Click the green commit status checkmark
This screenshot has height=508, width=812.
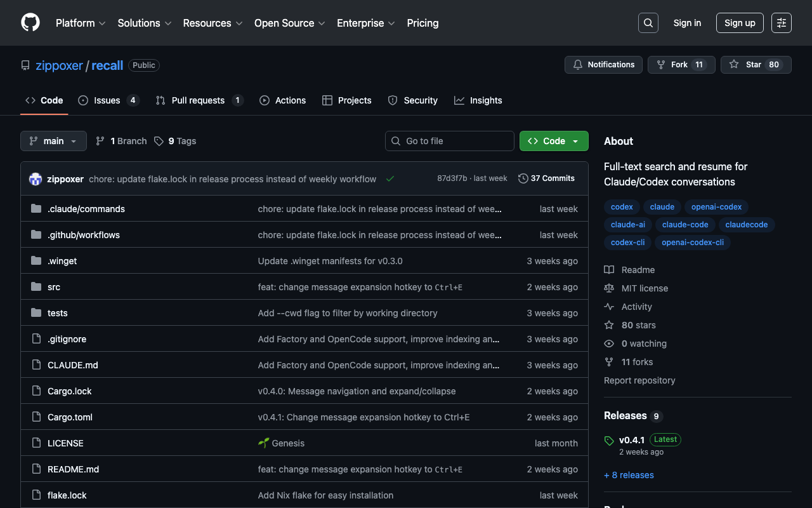click(390, 179)
